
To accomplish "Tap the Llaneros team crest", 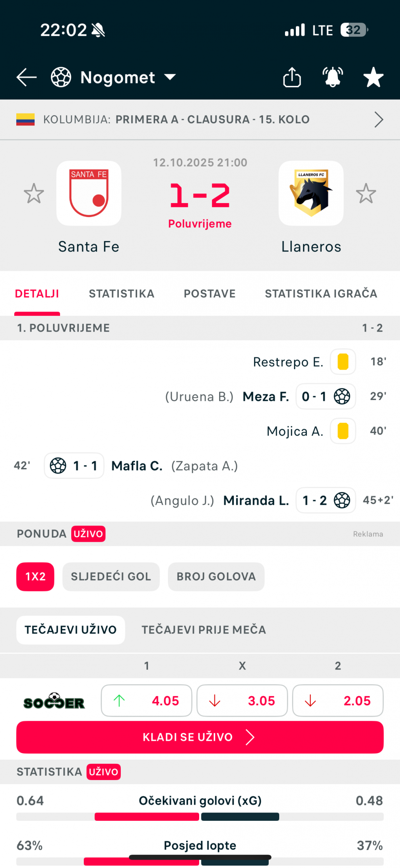I will pyautogui.click(x=311, y=193).
